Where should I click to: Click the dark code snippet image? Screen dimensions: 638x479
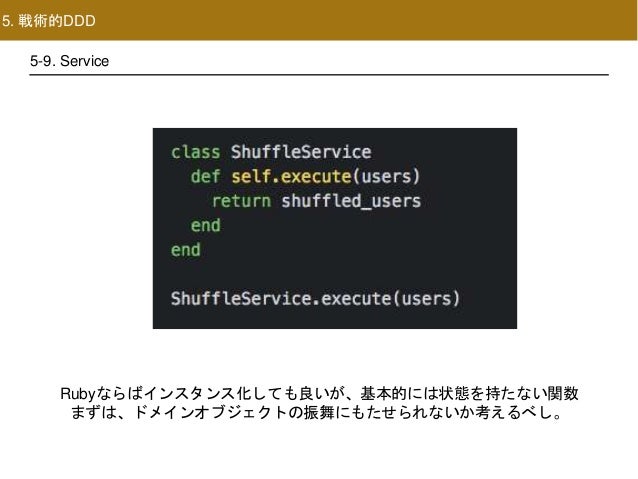coord(335,228)
